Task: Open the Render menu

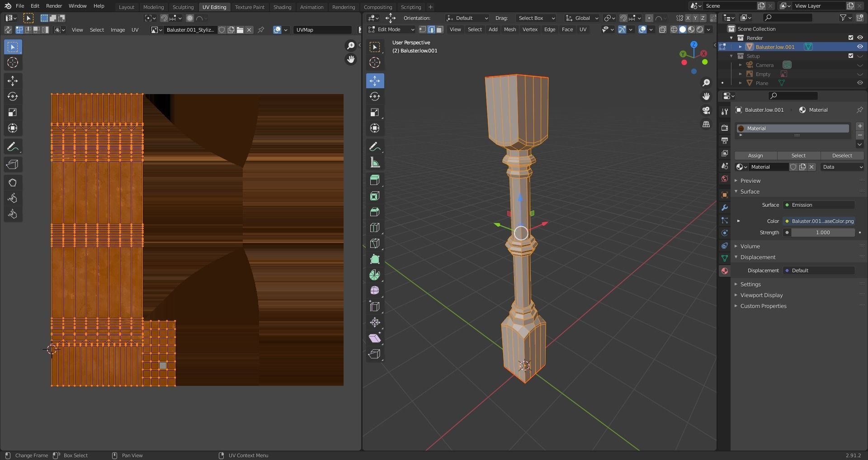Action: tap(54, 6)
